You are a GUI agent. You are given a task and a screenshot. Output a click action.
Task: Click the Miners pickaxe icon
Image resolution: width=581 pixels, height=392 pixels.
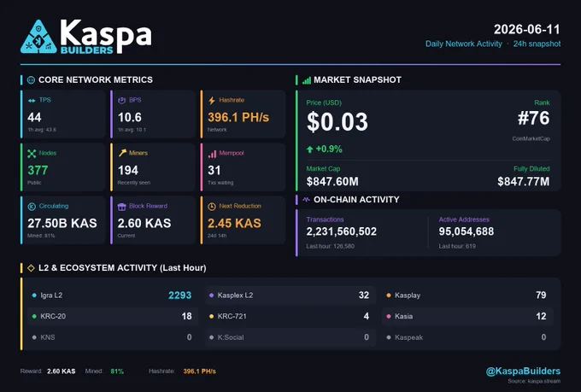[122, 153]
